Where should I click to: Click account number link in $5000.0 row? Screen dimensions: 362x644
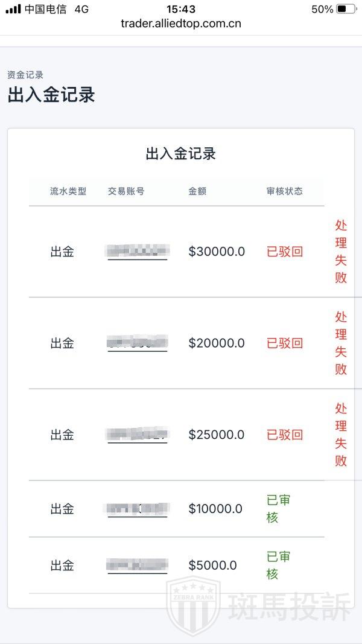click(x=138, y=566)
